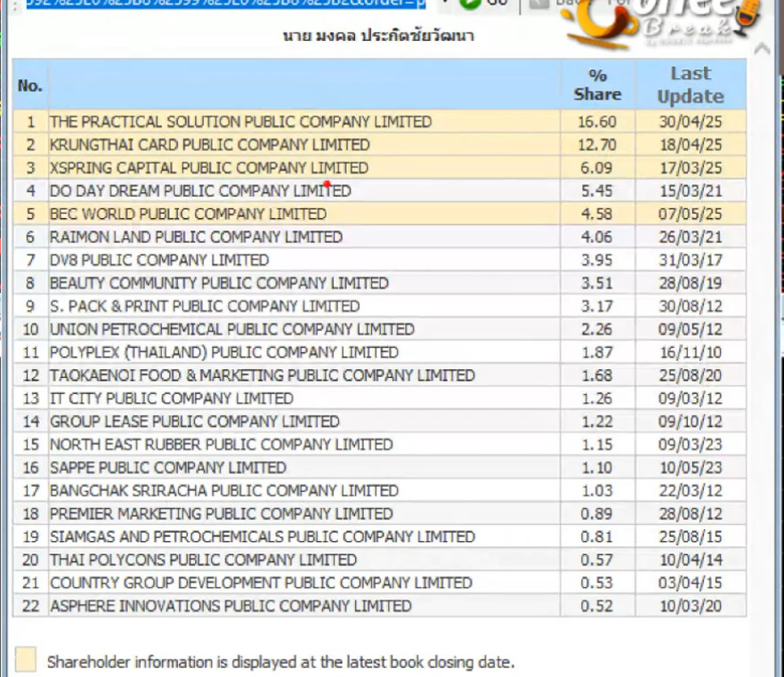Select BANGCHAK SRIRACHA PUBLIC COMPANY LIMITED

pos(224,490)
